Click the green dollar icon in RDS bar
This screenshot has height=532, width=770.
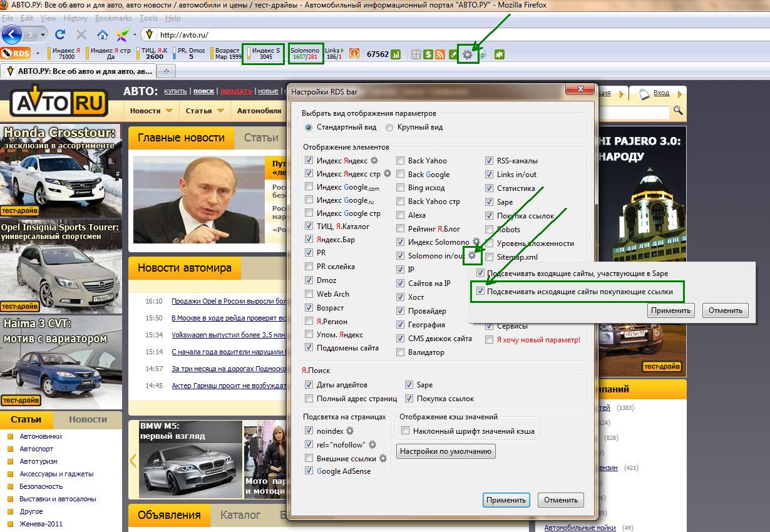[428, 54]
